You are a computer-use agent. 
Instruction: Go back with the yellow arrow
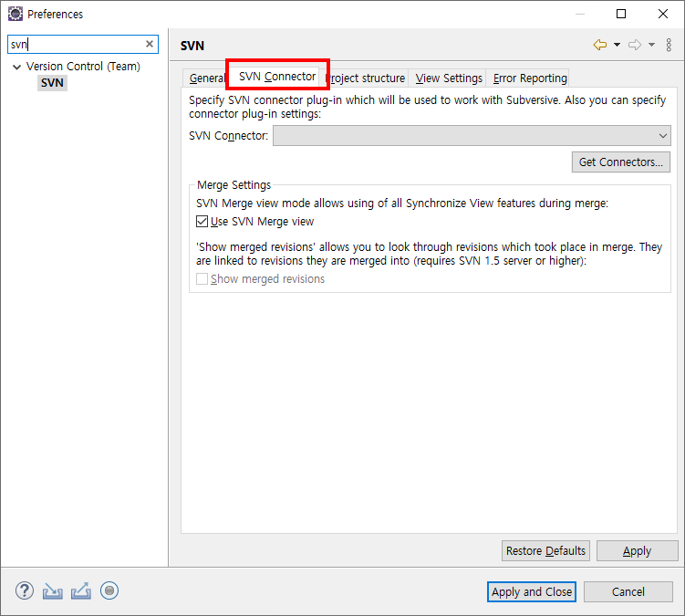[x=600, y=45]
